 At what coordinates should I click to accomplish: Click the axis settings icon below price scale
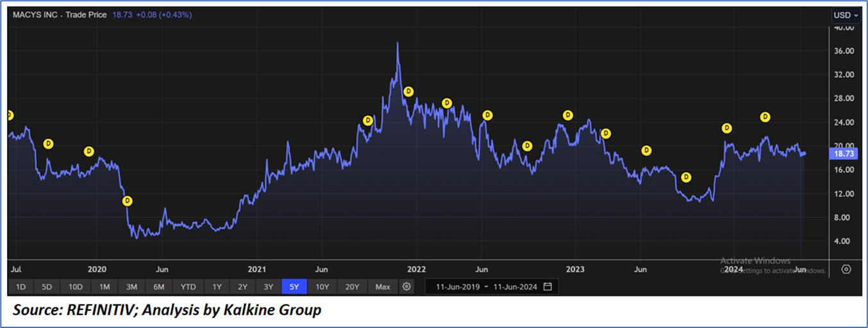(x=846, y=269)
